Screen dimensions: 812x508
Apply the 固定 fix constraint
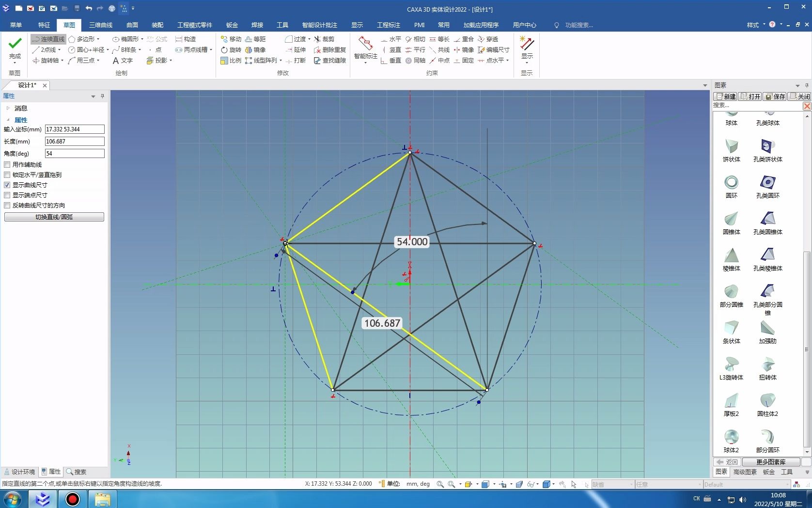point(464,60)
